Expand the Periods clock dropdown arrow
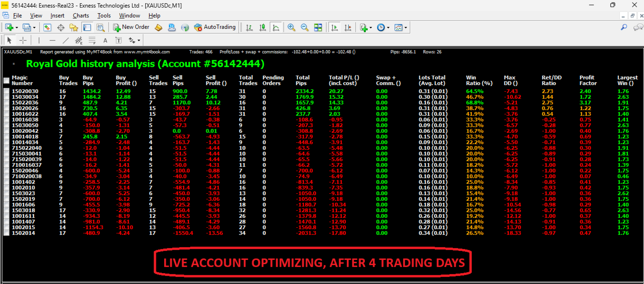 tap(388, 27)
